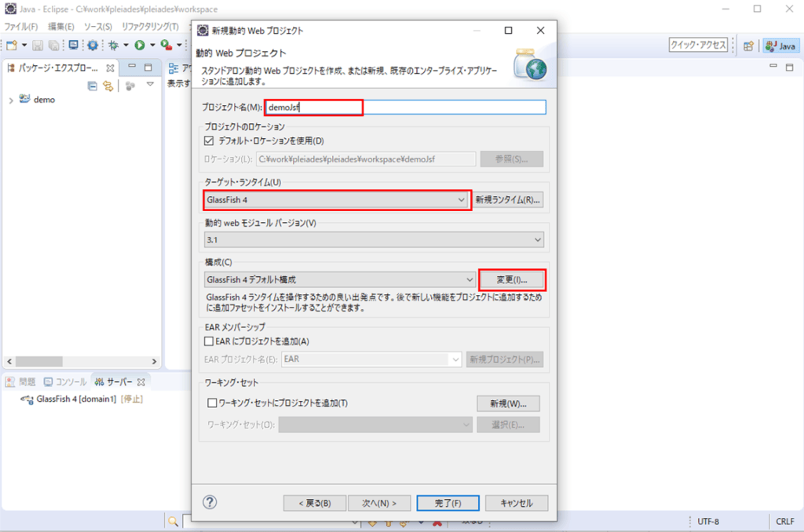This screenshot has height=532, width=804.
Task: Open the Edit (編集) menu
Action: (x=61, y=27)
